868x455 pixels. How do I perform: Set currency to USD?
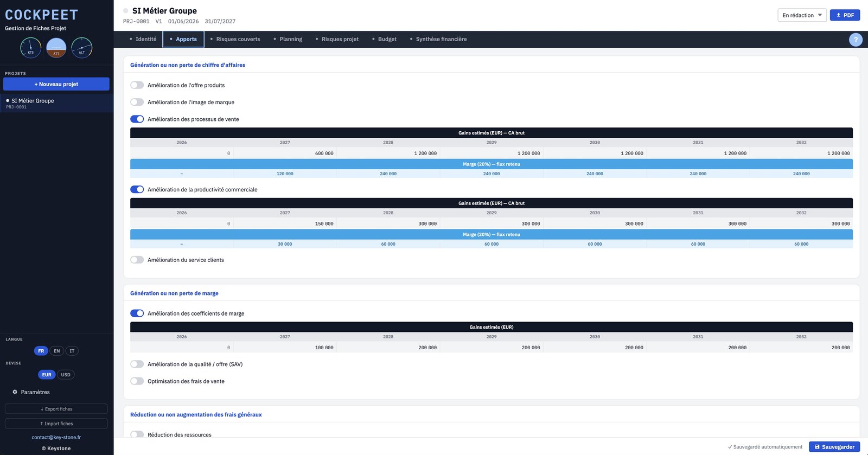point(66,375)
